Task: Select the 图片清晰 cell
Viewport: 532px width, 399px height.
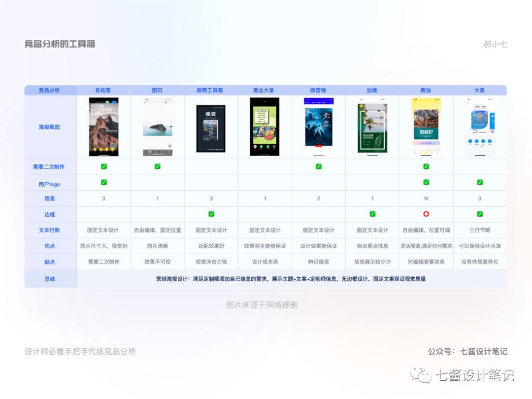Action: coord(158,246)
